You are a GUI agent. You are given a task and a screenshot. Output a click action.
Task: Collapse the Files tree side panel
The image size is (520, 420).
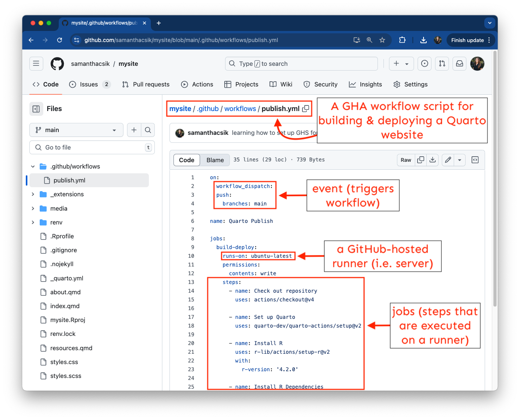coord(36,109)
